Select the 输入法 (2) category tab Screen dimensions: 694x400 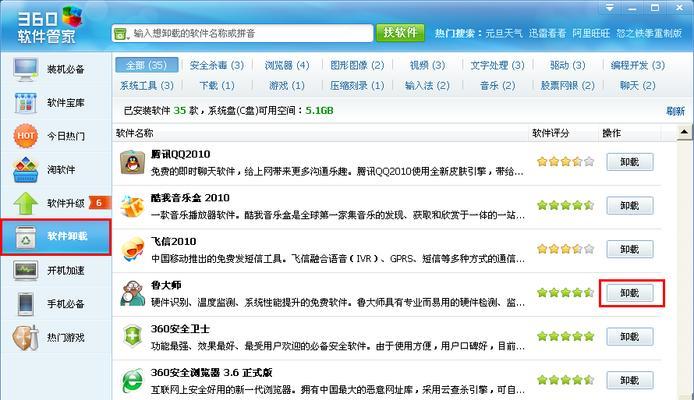click(427, 85)
